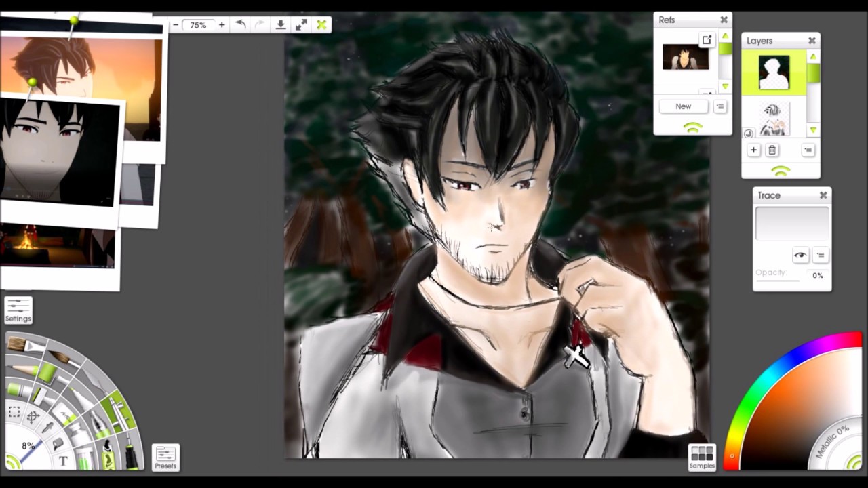
Task: Collapse the Layers panel with green arc
Action: tap(781, 171)
